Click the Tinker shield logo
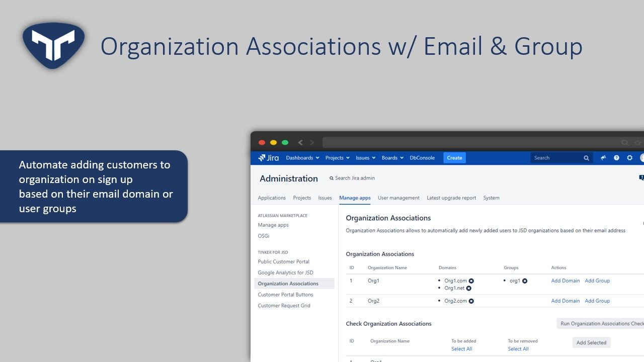The image size is (644, 362). coord(53,45)
